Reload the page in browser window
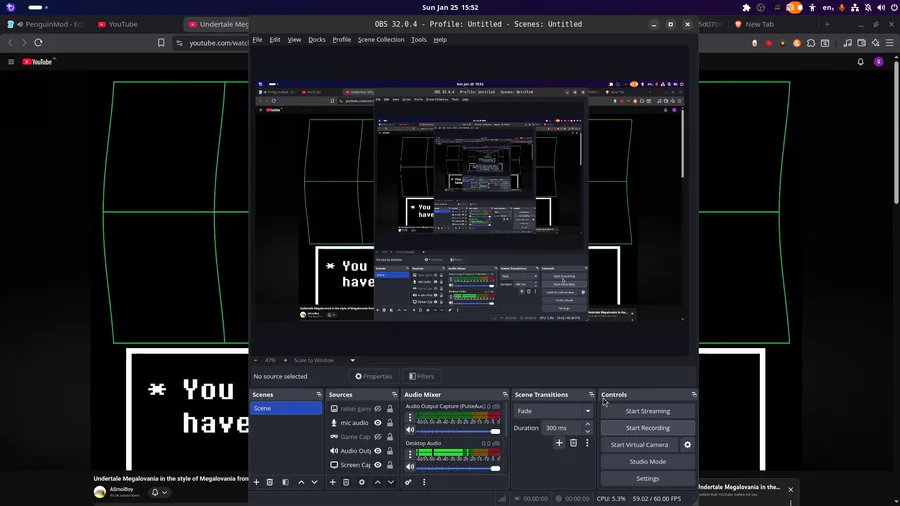The height and width of the screenshot is (506, 900). [38, 42]
